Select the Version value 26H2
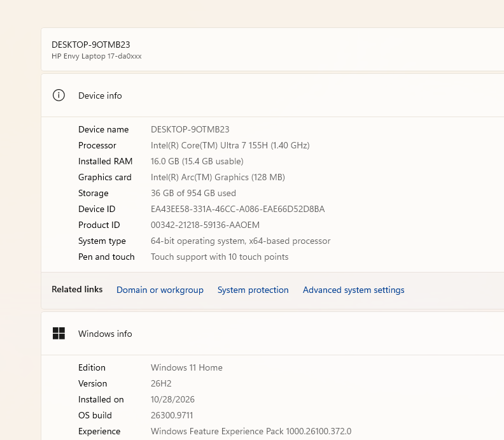 point(161,383)
